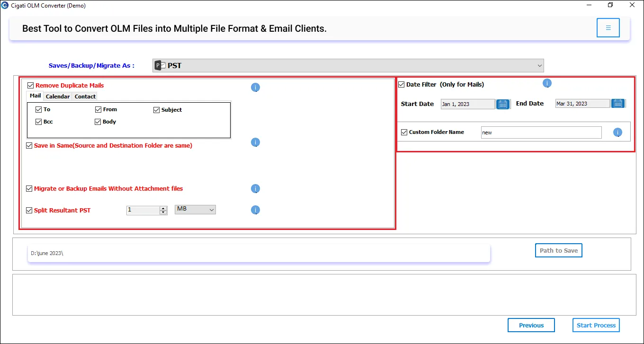Screen dimensions: 644x344
Task: Click the Saves/Backup/Migrate As label
Action: pyautogui.click(x=91, y=66)
